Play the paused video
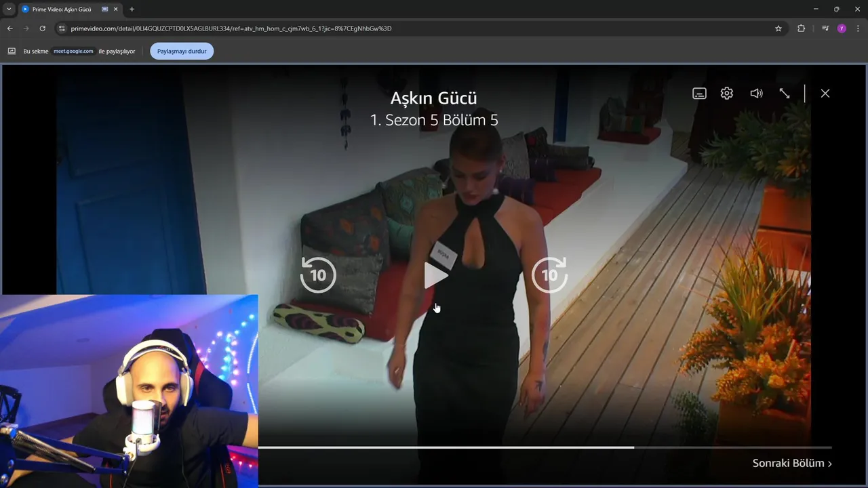Image resolution: width=868 pixels, height=488 pixels. tap(435, 274)
